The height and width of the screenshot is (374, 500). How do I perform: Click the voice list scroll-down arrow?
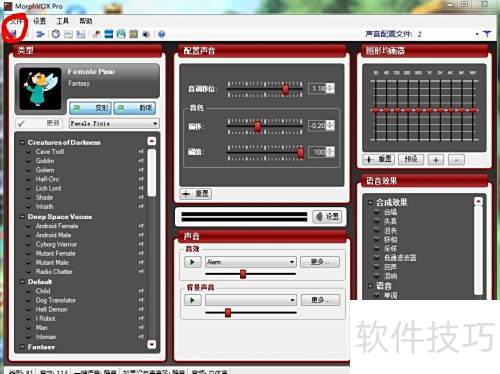[x=152, y=344]
